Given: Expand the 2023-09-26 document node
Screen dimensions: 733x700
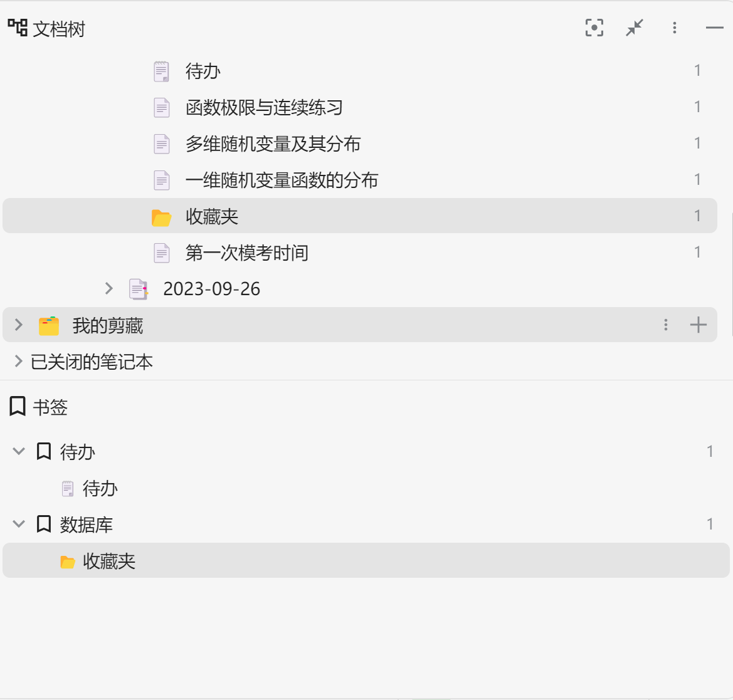Looking at the screenshot, I should 109,288.
